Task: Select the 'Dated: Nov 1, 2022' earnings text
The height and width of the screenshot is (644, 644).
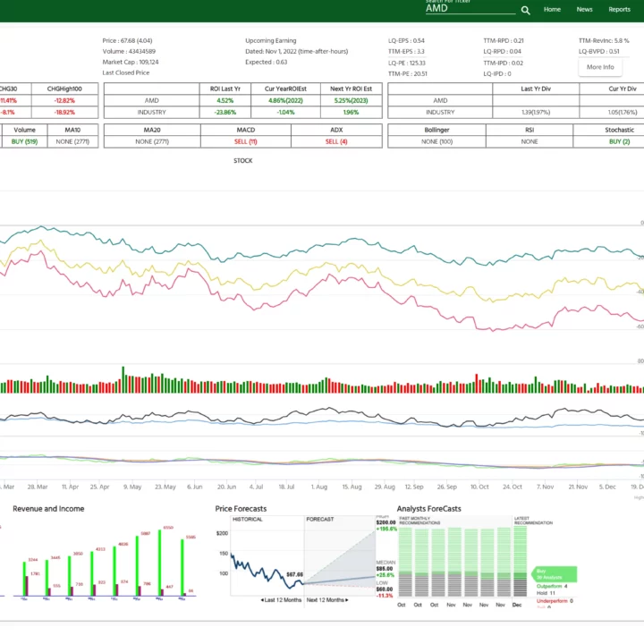Action: coord(297,51)
